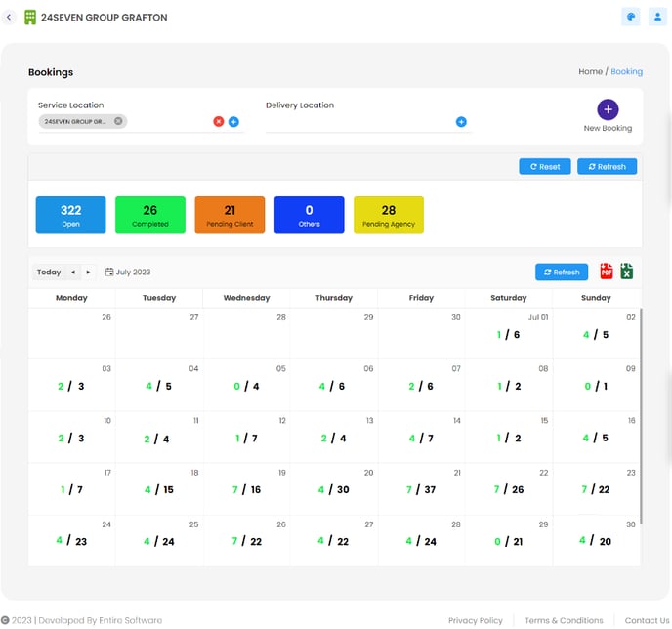This screenshot has width=672, height=629.
Task: Open the user profile icon
Action: [x=657, y=17]
